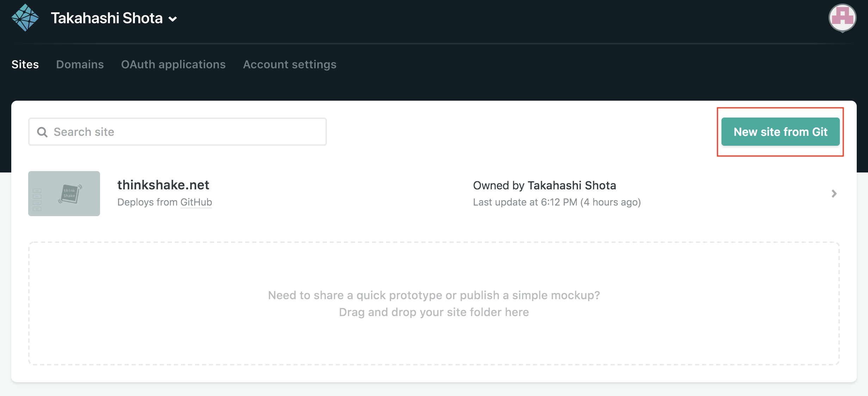The height and width of the screenshot is (396, 868).
Task: Open the Account settings tab
Action: tap(290, 64)
